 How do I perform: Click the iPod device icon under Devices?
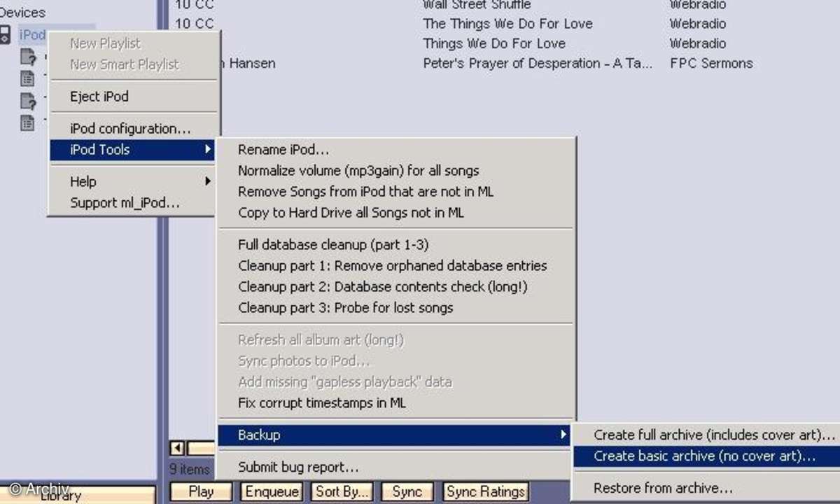(6, 35)
